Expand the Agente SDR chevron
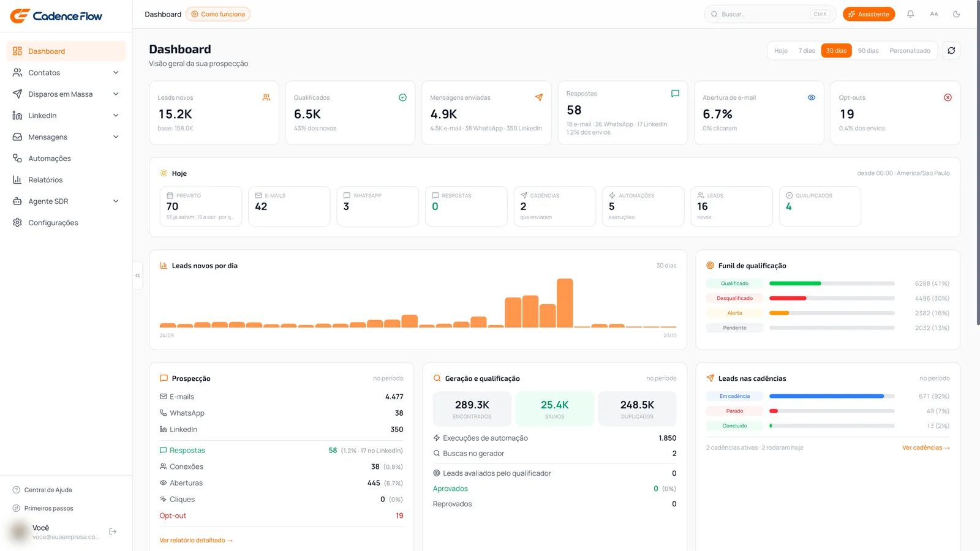The width and height of the screenshot is (980, 551). click(x=116, y=201)
